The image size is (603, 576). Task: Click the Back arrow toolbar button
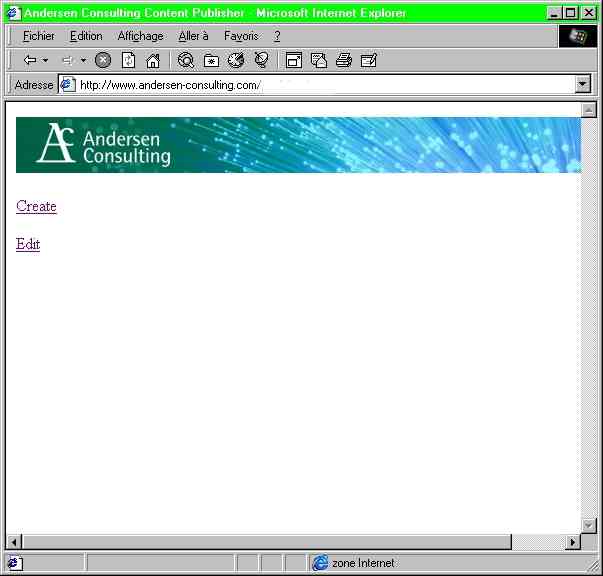pos(30,60)
